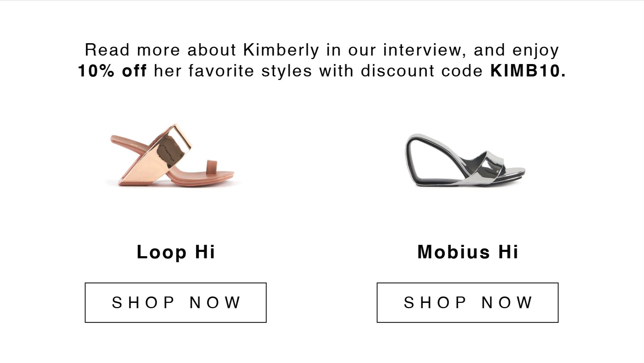Click the name Kimberly in the headline

[x=281, y=50]
